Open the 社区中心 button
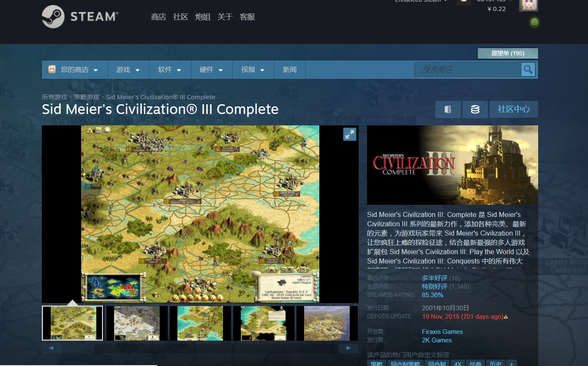Image resolution: width=588 pixels, height=366 pixels. pos(514,109)
